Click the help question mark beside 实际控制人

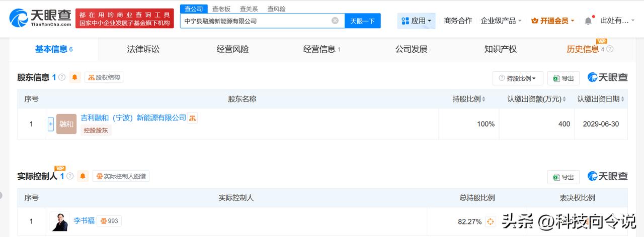[x=70, y=176]
